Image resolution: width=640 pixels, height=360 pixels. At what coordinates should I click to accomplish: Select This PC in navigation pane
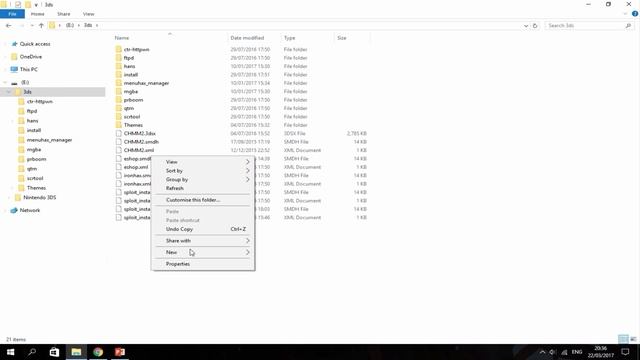click(x=29, y=69)
